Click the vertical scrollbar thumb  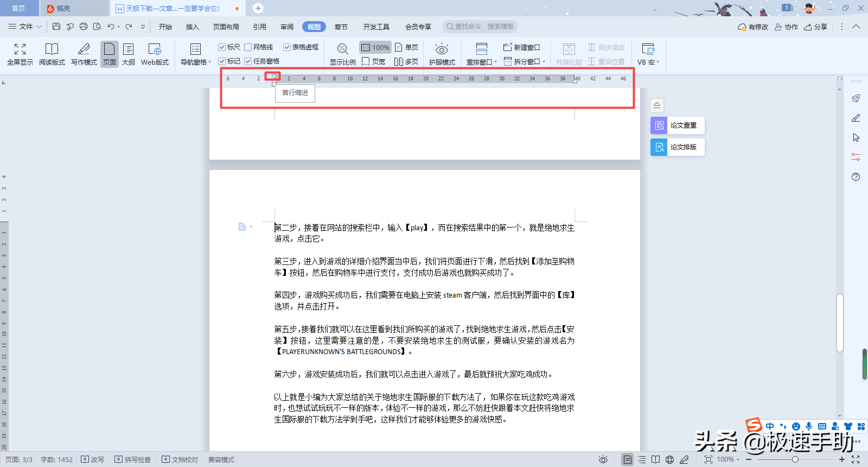pos(840,323)
